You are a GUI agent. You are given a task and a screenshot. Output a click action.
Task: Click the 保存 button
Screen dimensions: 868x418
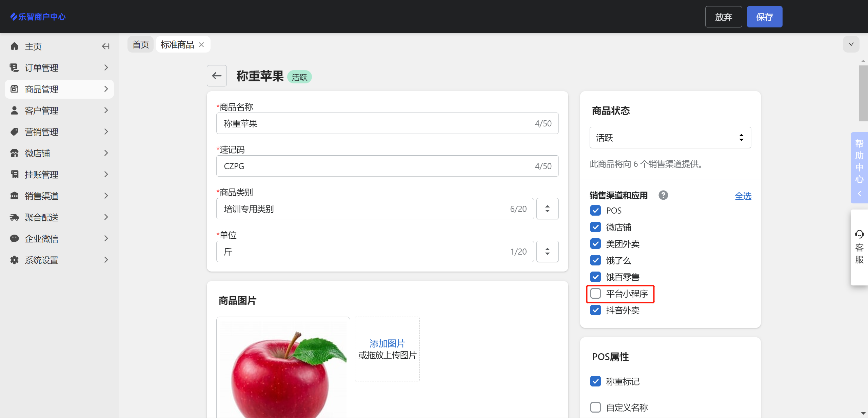point(764,17)
